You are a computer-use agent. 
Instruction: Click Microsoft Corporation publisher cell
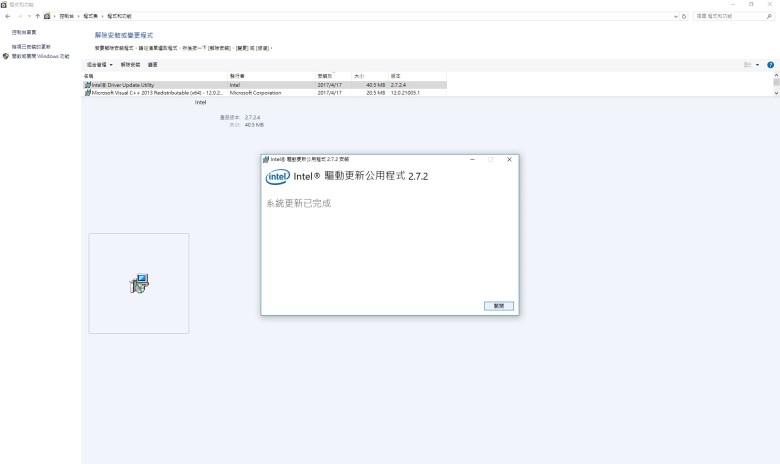point(255,93)
